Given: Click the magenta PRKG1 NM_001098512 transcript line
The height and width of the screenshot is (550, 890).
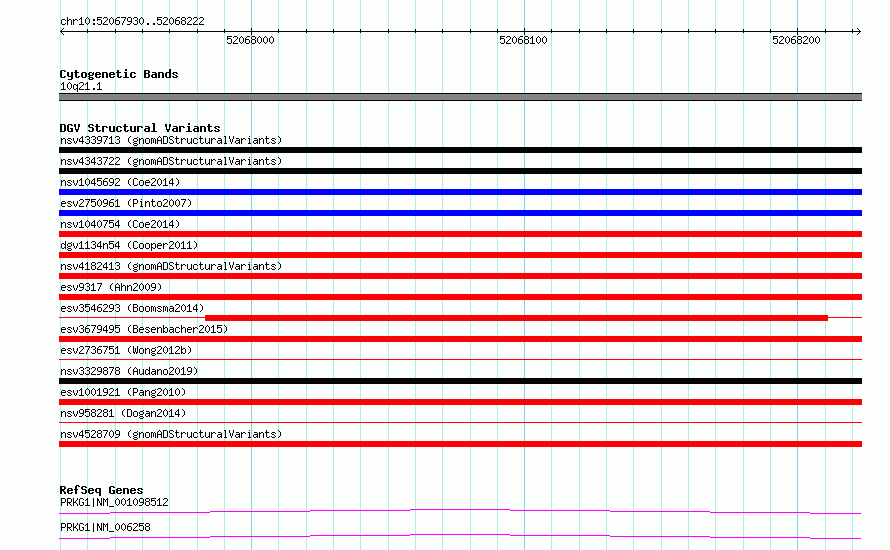Looking at the screenshot, I should coord(460,511).
